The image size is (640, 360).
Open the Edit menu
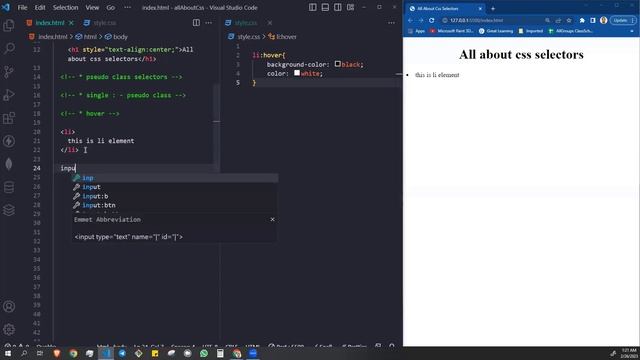click(x=40, y=7)
